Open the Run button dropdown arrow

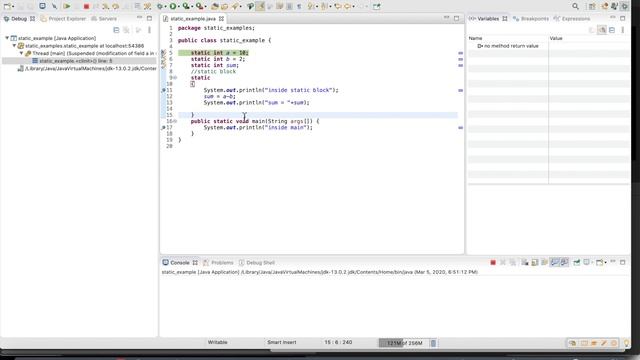[x=179, y=7]
